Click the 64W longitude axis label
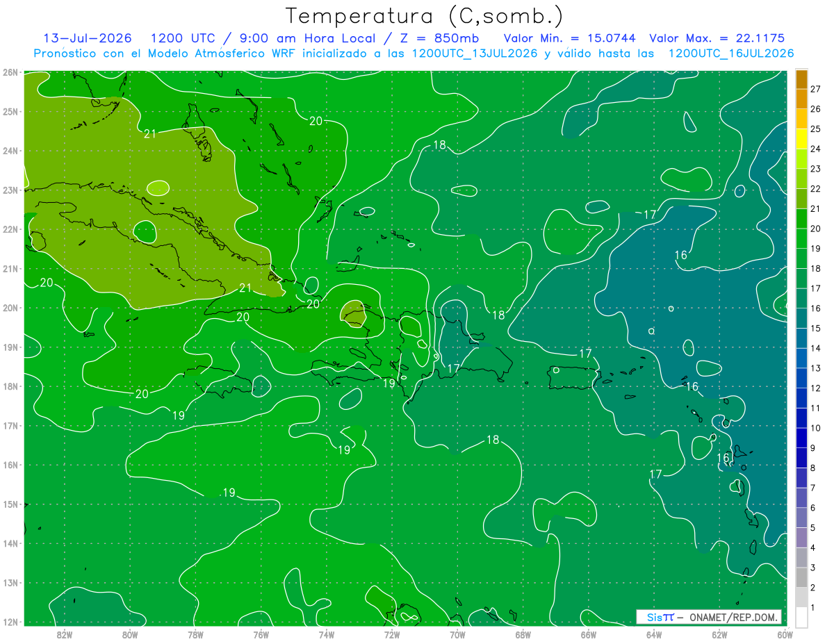834x644 pixels. [x=654, y=634]
